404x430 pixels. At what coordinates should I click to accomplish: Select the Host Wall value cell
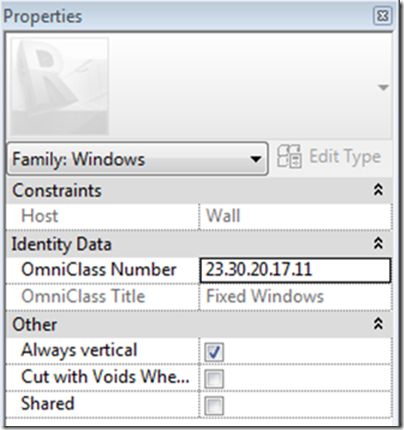coord(295,216)
